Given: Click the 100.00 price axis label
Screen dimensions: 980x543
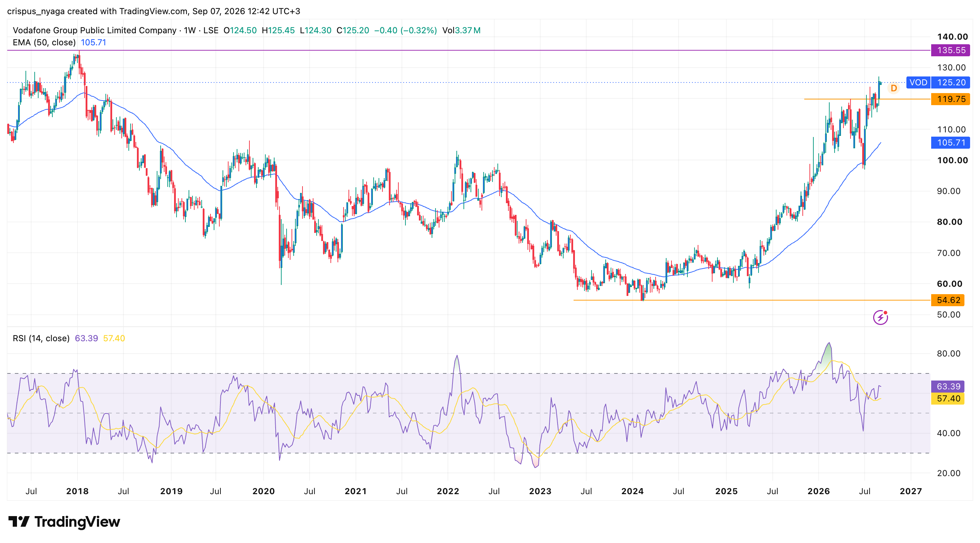Looking at the screenshot, I should point(952,160).
